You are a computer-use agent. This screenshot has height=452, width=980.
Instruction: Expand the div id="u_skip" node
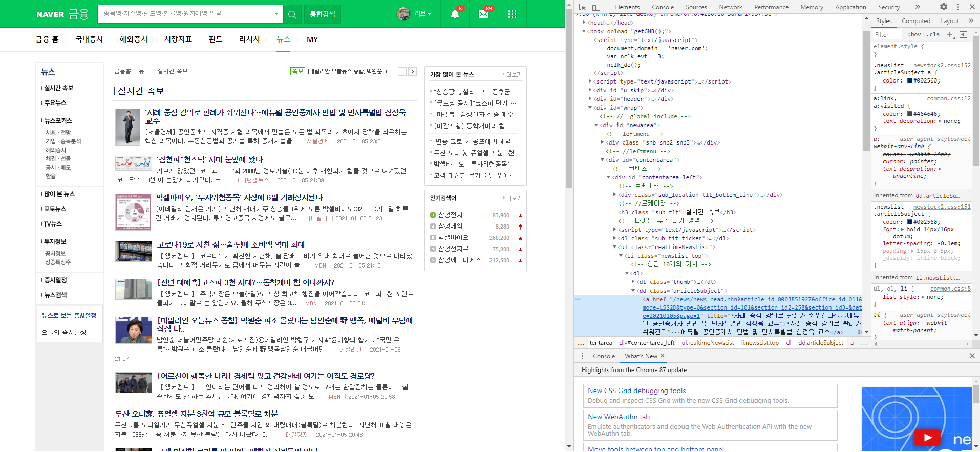590,90
